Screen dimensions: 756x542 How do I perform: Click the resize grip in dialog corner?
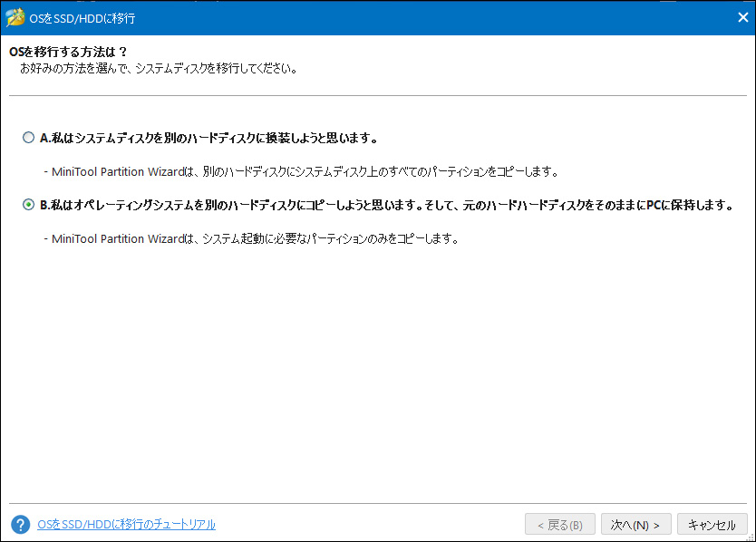[751, 537]
